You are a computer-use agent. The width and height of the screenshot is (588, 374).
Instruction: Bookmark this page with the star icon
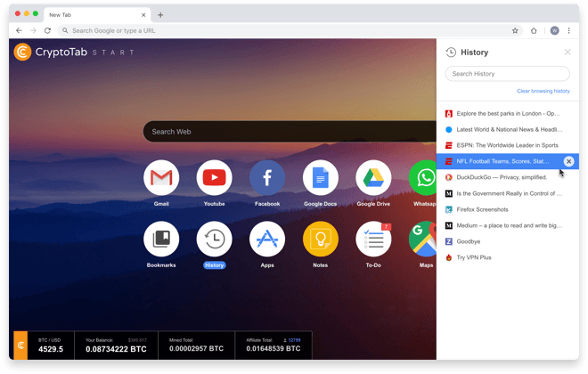coord(515,30)
